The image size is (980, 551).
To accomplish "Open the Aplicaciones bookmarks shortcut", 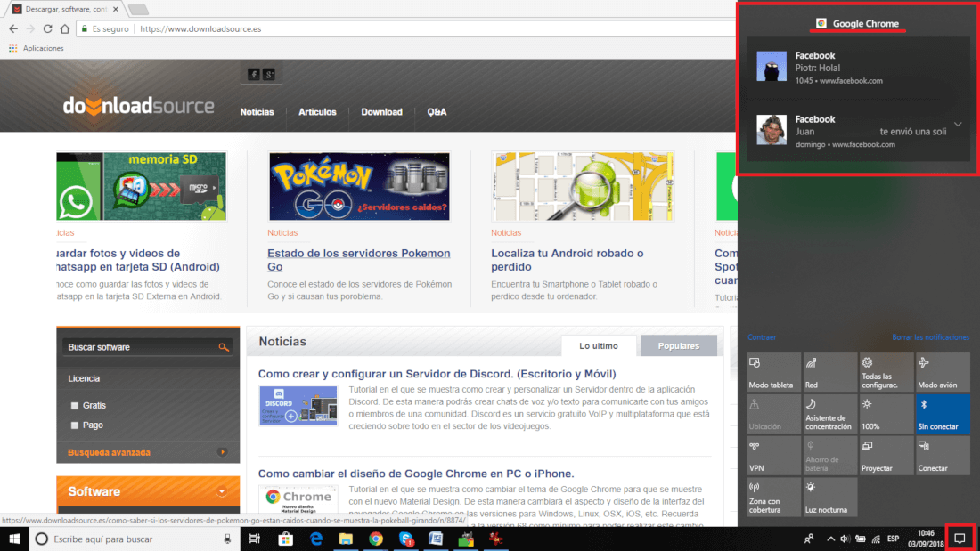I will coord(37,48).
